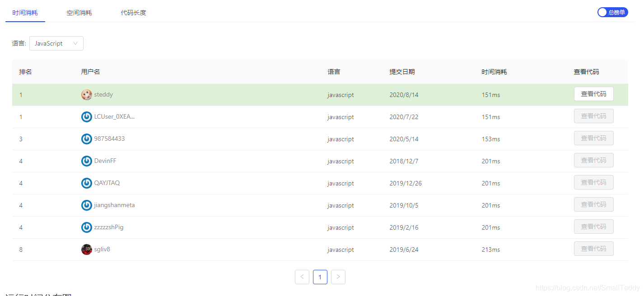Click the username jiangshanmeta
Viewport: 644px width, 296px height.
point(114,205)
